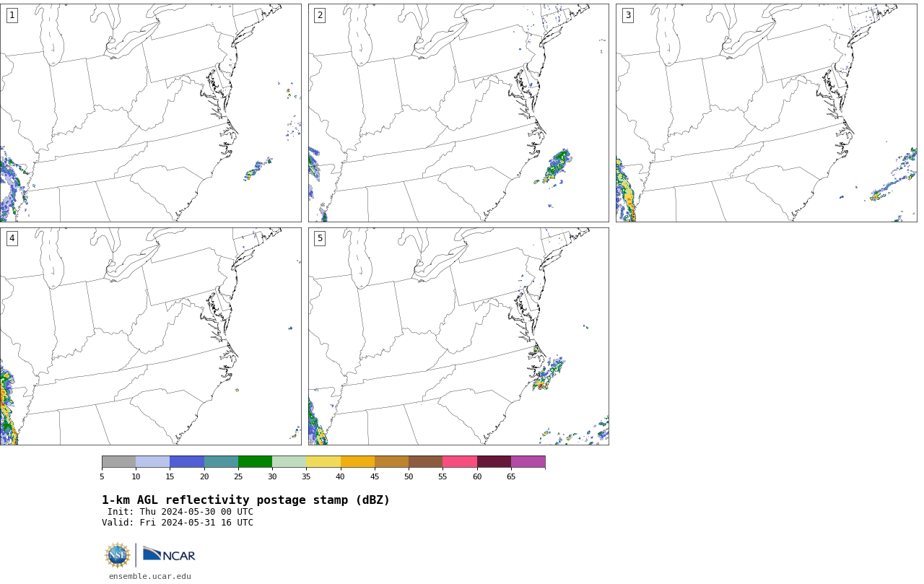Select the purple 65+ dBZ swatch
The image size is (924, 584).
click(x=528, y=462)
